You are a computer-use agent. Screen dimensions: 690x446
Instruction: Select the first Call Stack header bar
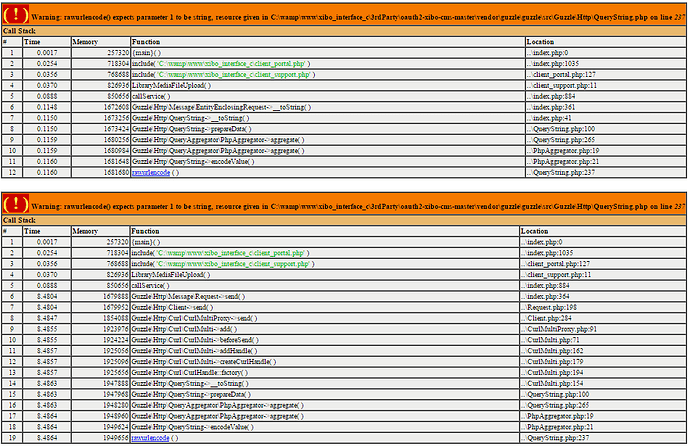(x=344, y=31)
